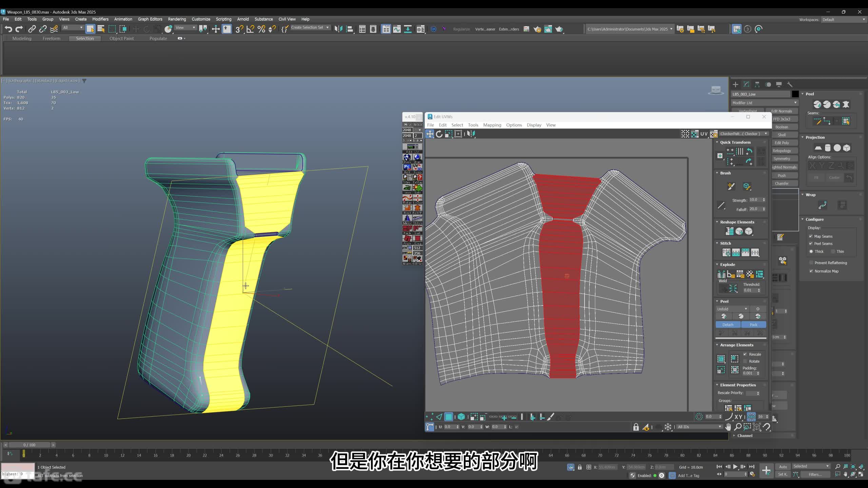The height and width of the screenshot is (488, 868).
Task: Open the CheckerPattern texture dropdown
Action: tap(744, 134)
